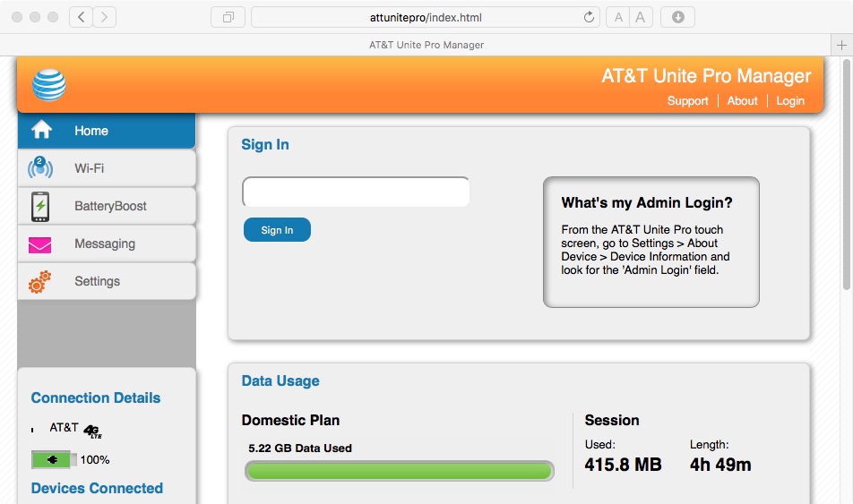Viewport: 853px width, 504px height.
Task: Click the orange Settings gears icon
Action: click(x=40, y=282)
